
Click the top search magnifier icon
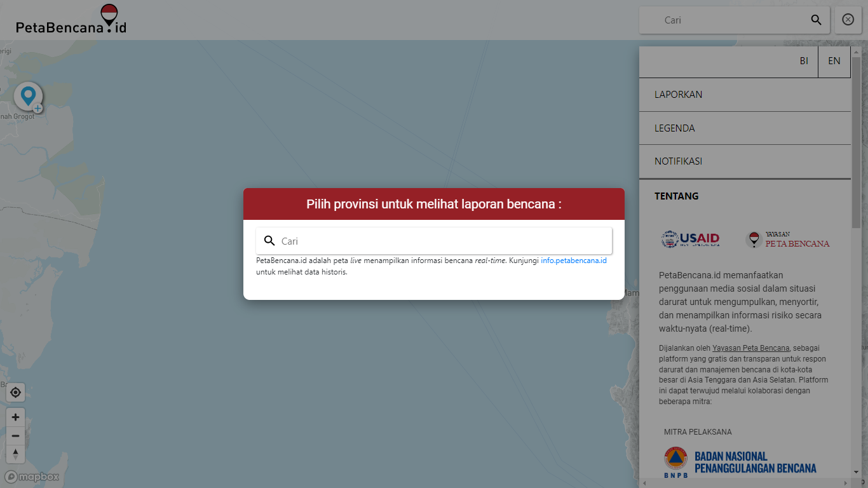(817, 20)
